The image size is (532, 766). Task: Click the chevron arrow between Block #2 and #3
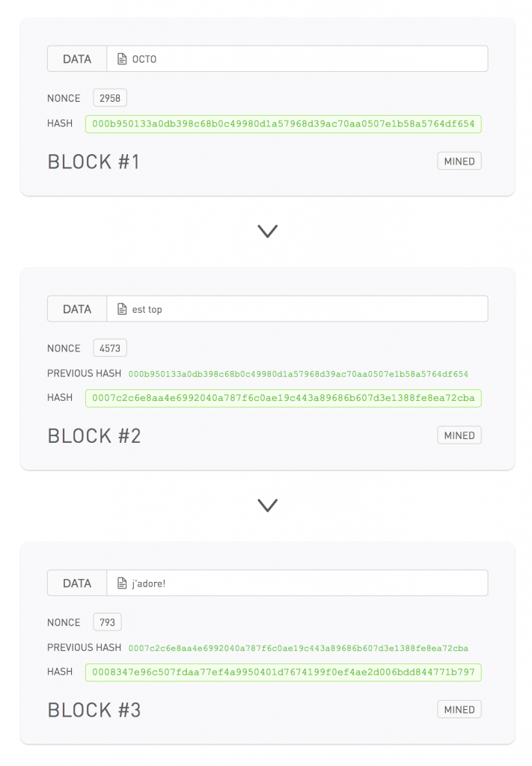[x=267, y=506]
